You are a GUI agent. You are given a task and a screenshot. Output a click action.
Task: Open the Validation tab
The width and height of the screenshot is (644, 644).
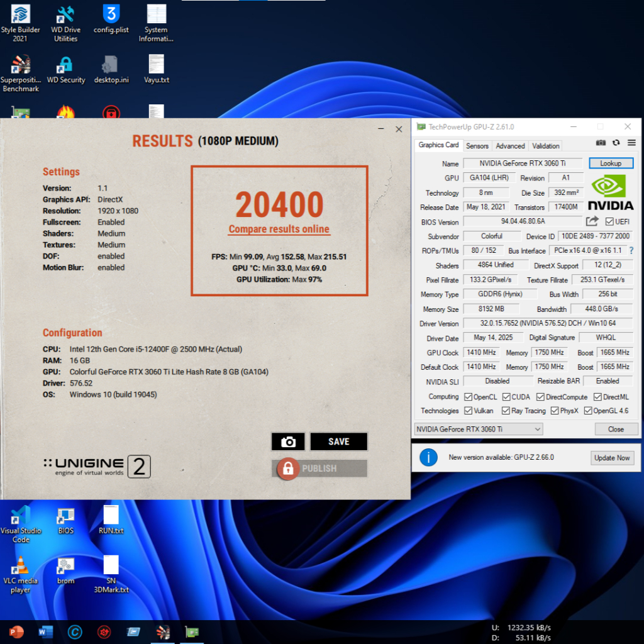coord(545,146)
